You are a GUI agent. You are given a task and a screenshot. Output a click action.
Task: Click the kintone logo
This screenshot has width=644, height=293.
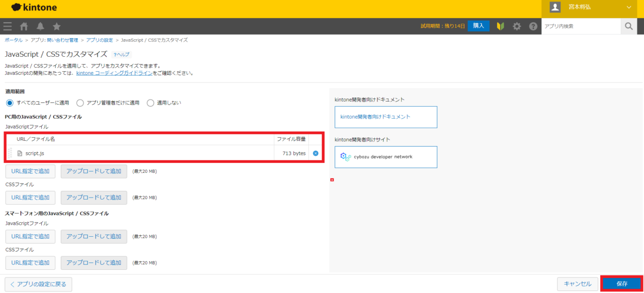34,8
